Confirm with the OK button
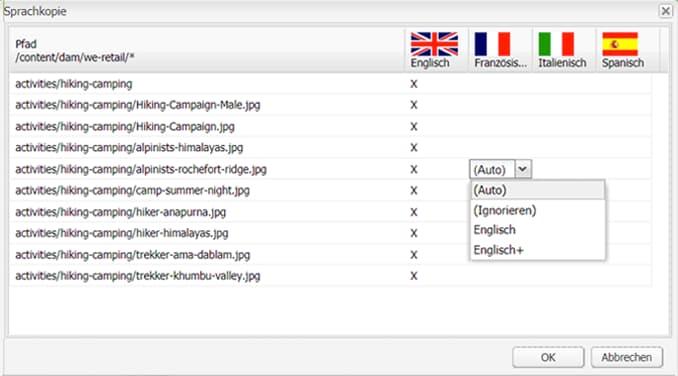The image size is (678, 376). (x=548, y=357)
